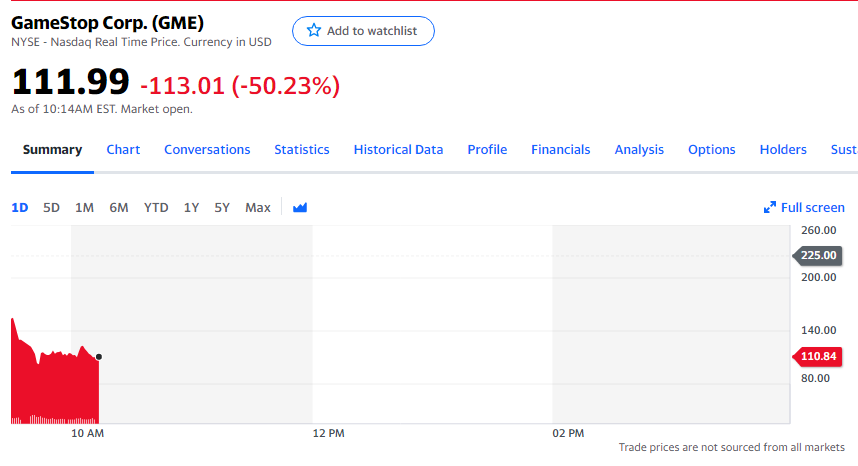Click the 225.00 previous close marker
The height and width of the screenshot is (466, 858).
(818, 255)
